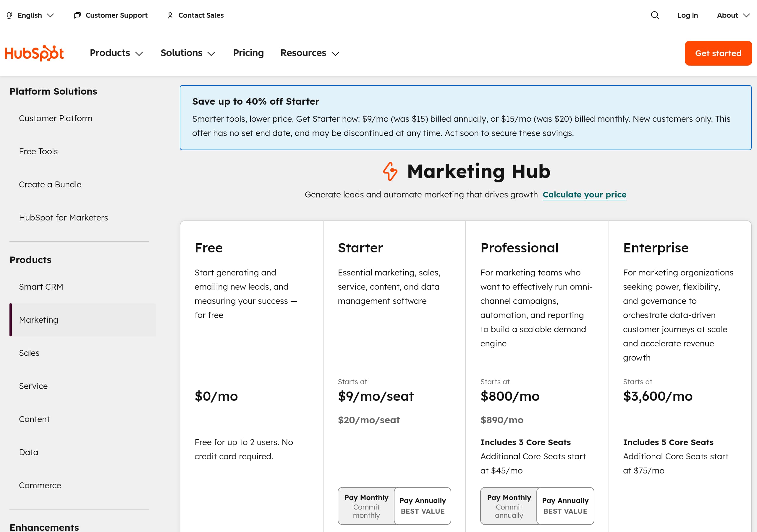The width and height of the screenshot is (757, 532).
Task: Open the Resources menu
Action: (309, 53)
